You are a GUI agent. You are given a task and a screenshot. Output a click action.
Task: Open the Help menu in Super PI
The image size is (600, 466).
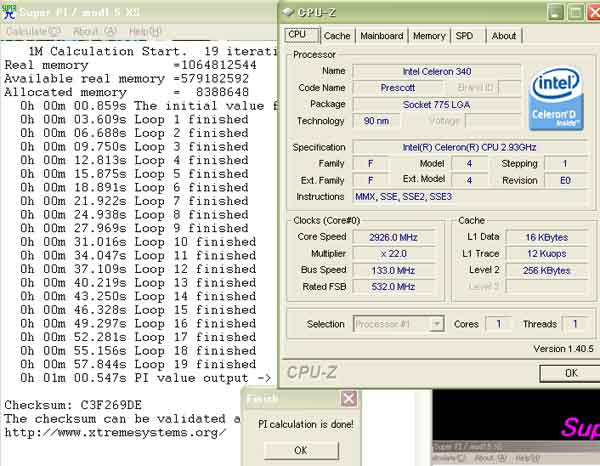(145, 31)
